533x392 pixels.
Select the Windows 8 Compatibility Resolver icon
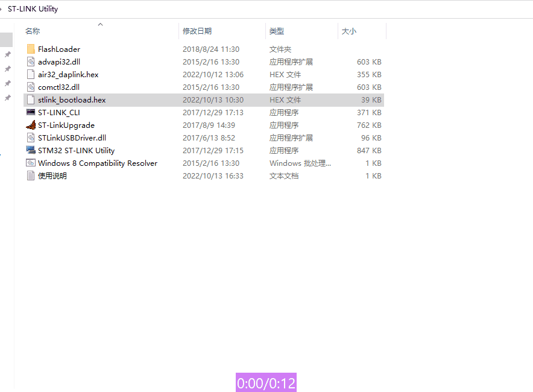[x=31, y=163]
